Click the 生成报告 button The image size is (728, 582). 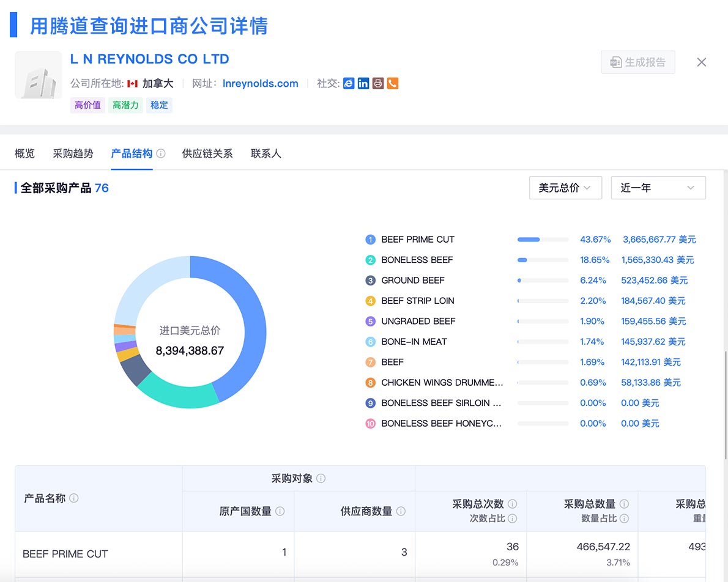pos(637,62)
